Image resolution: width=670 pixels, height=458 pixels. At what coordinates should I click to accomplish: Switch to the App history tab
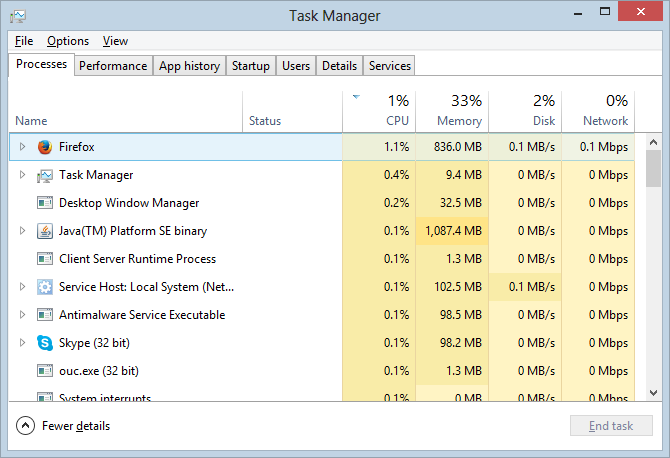click(189, 66)
